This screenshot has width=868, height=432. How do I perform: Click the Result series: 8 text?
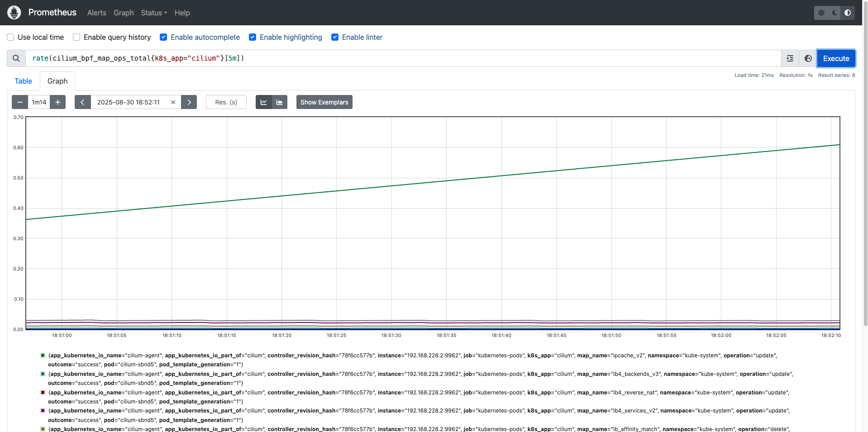point(836,75)
